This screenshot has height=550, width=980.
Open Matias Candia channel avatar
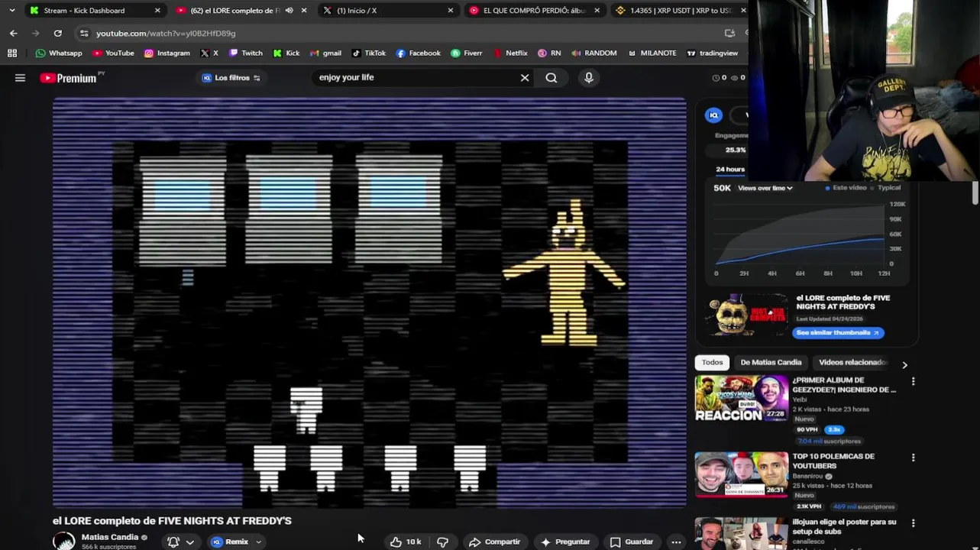click(x=64, y=541)
